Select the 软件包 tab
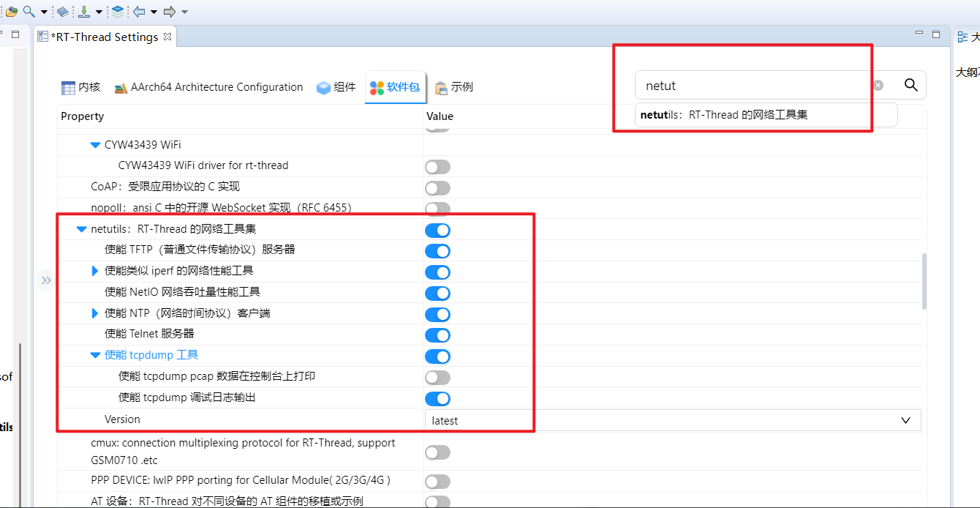This screenshot has height=508, width=980. [x=395, y=87]
